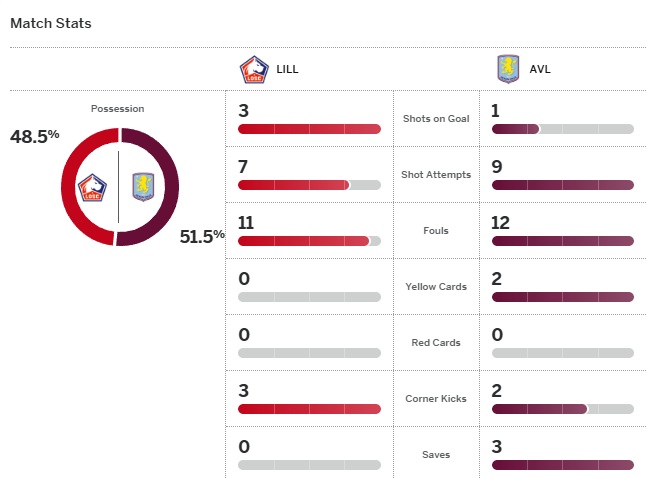
Task: Click Lille's Shots on Goal bar
Action: point(309,129)
